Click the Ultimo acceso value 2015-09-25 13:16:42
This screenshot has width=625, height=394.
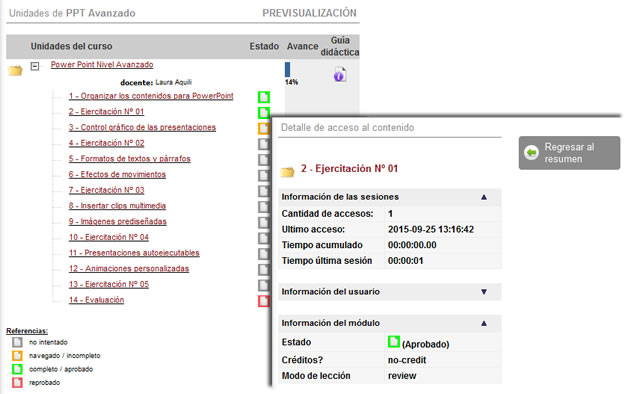coord(431,230)
